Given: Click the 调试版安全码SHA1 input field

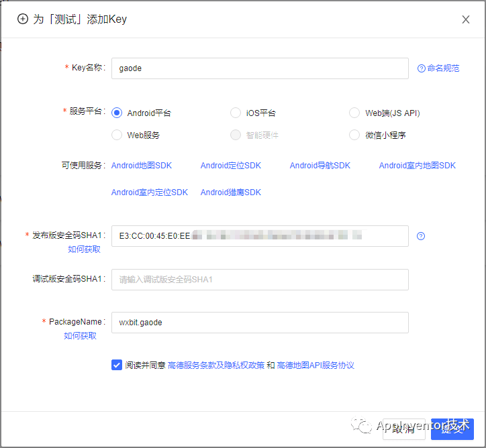Looking at the screenshot, I should [260, 280].
